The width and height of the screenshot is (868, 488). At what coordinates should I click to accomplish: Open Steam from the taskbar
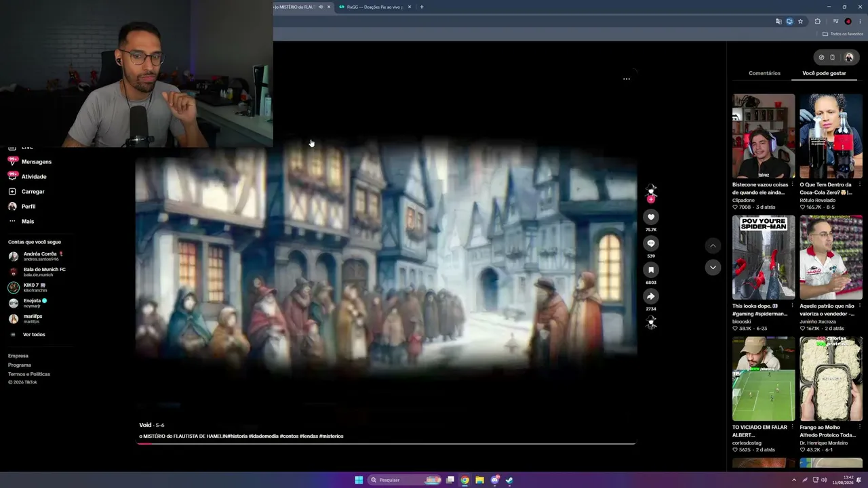point(509,480)
